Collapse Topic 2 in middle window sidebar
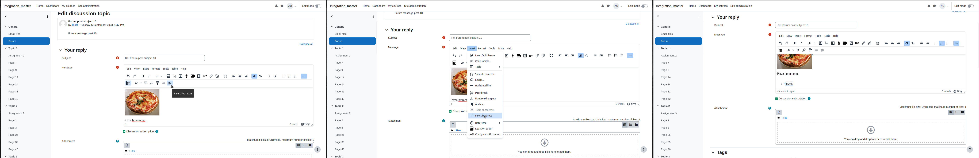Screen dimensions: 980x158 [332, 106]
